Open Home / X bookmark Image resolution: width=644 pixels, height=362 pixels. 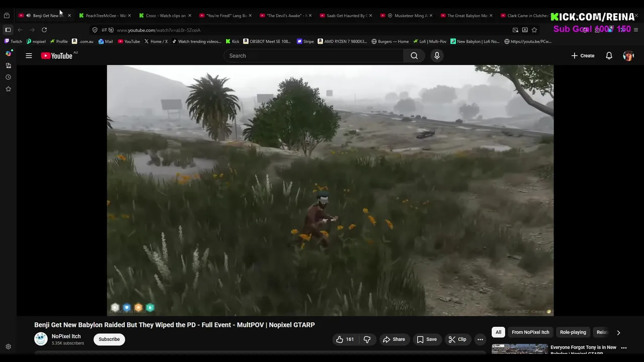(156, 42)
